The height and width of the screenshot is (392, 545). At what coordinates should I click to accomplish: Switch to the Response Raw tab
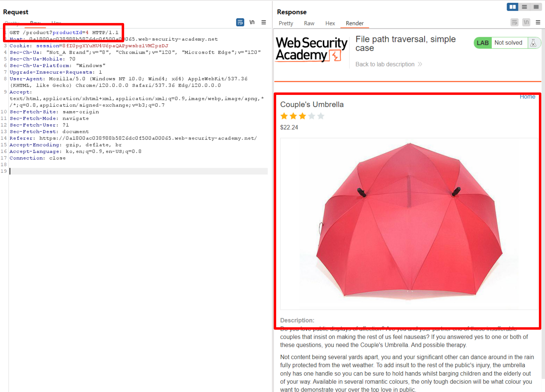(309, 23)
